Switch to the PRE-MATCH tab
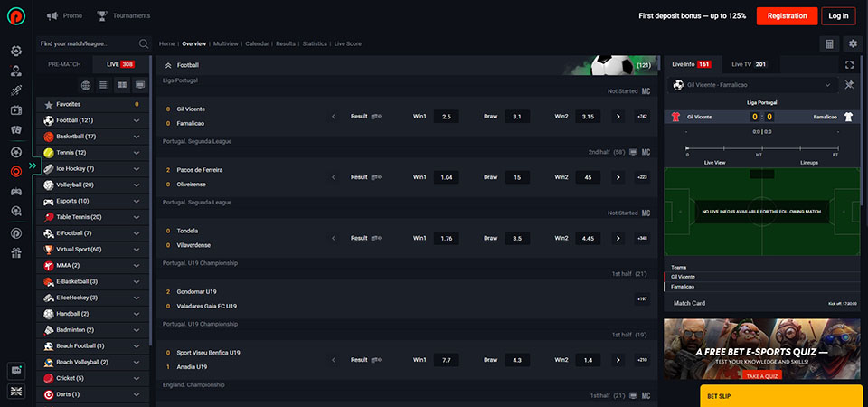868x407 pixels. tap(64, 65)
